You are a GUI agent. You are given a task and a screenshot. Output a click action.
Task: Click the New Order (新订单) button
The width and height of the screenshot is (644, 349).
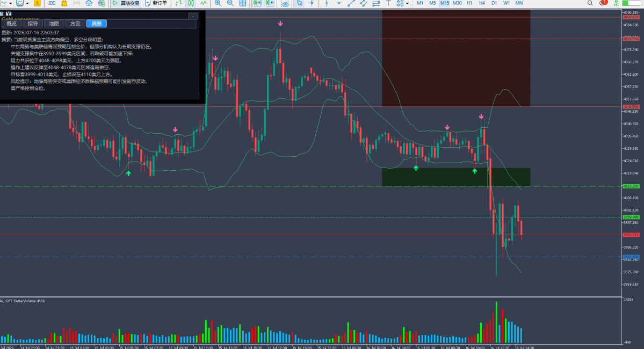coord(156,3)
